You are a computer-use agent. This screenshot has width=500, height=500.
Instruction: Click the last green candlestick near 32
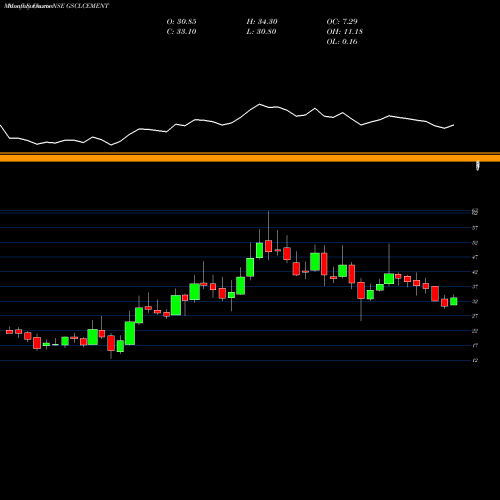[454, 301]
